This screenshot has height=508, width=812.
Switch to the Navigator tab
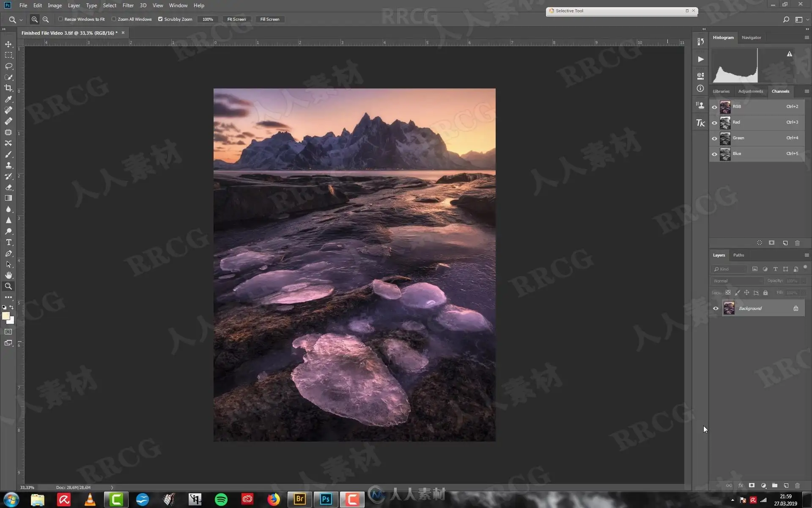tap(751, 38)
